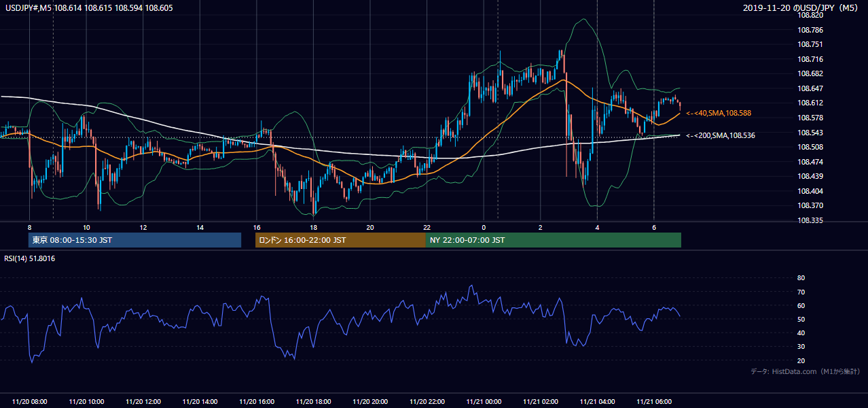Click price axis value 108.439

(x=810, y=176)
